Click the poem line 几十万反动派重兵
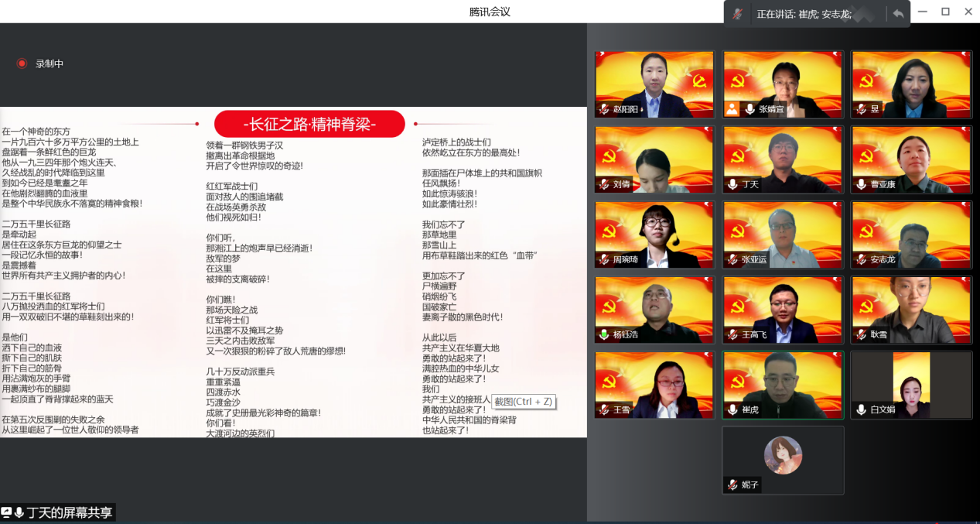980x524 pixels. pos(240,372)
